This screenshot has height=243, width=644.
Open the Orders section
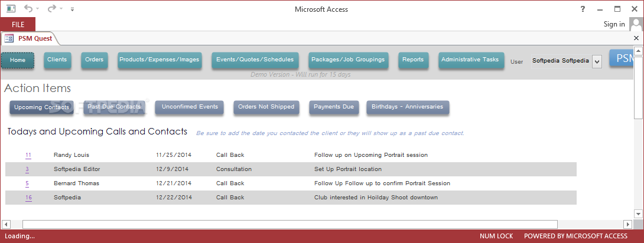click(94, 60)
